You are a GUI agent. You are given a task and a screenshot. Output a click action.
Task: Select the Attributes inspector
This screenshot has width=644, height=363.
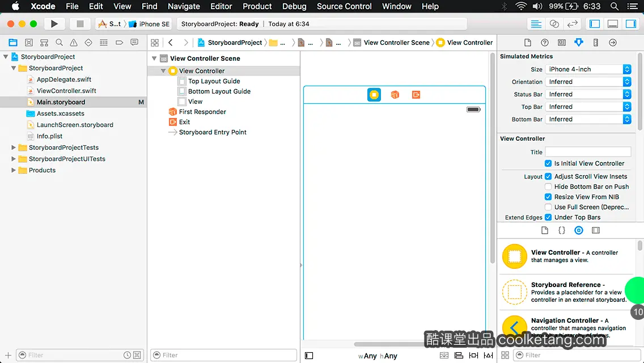(x=579, y=43)
